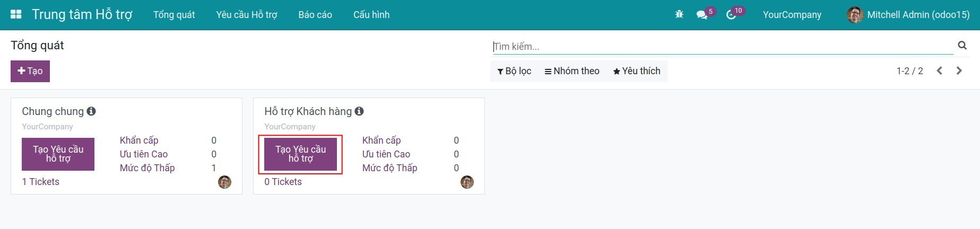Viewport: 980px width, 229px height.
Task: Show info for Hỗ trợ Khách hàng team
Action: coord(359,111)
